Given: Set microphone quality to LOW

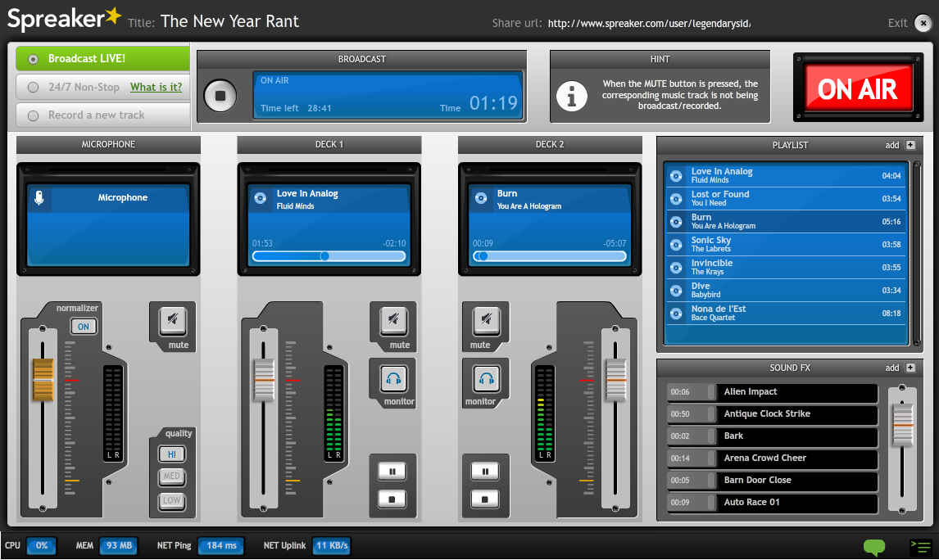Looking at the screenshot, I should pyautogui.click(x=172, y=500).
